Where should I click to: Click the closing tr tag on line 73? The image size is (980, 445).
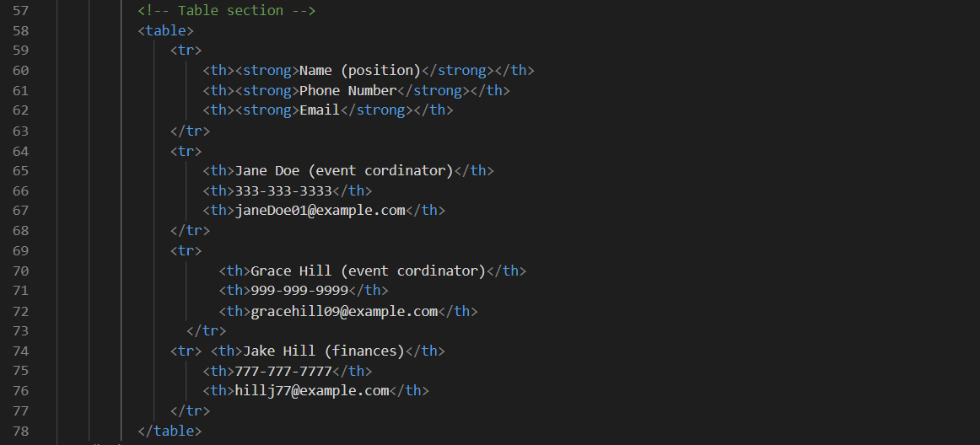click(206, 331)
